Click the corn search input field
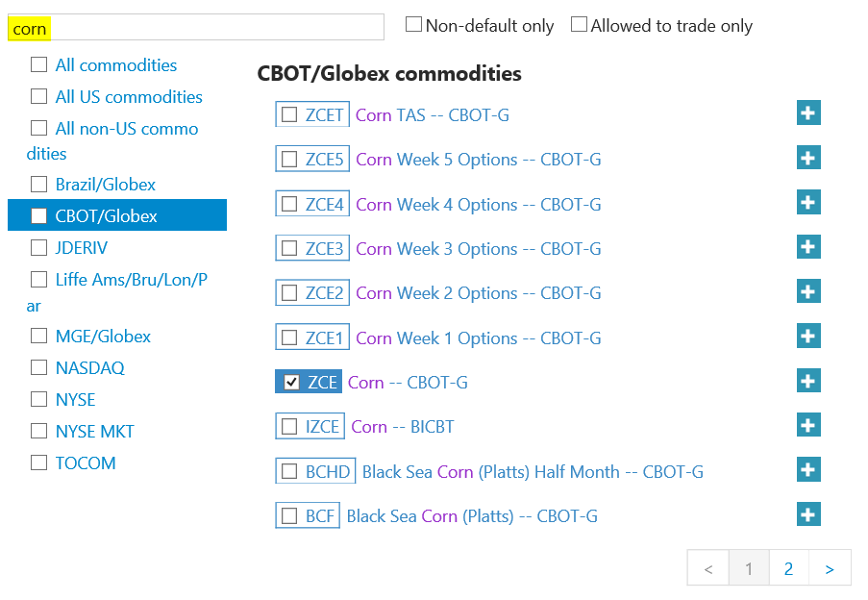 [x=196, y=28]
